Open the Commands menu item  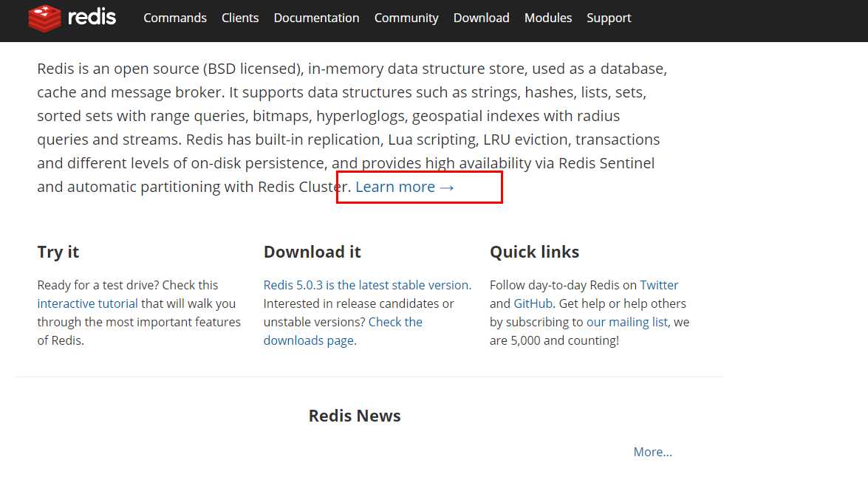pyautogui.click(x=175, y=18)
